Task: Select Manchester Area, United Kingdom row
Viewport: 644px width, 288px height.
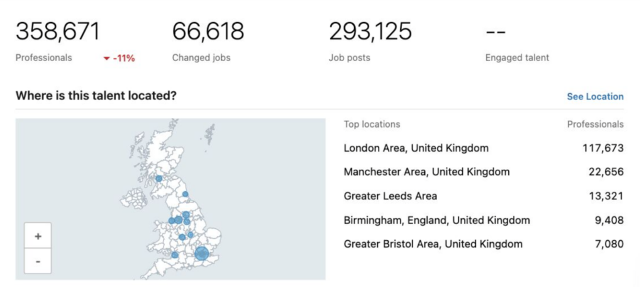Action: pos(484,172)
